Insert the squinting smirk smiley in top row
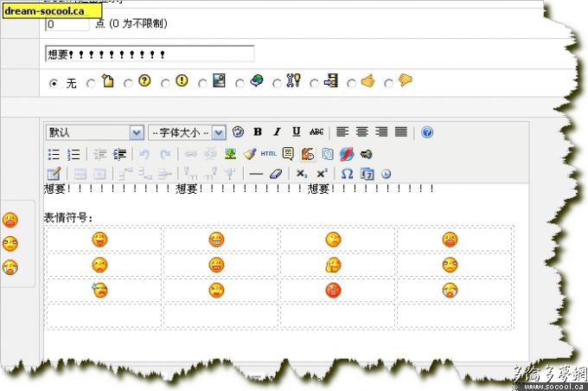588x391 pixels. pyautogui.click(x=333, y=240)
